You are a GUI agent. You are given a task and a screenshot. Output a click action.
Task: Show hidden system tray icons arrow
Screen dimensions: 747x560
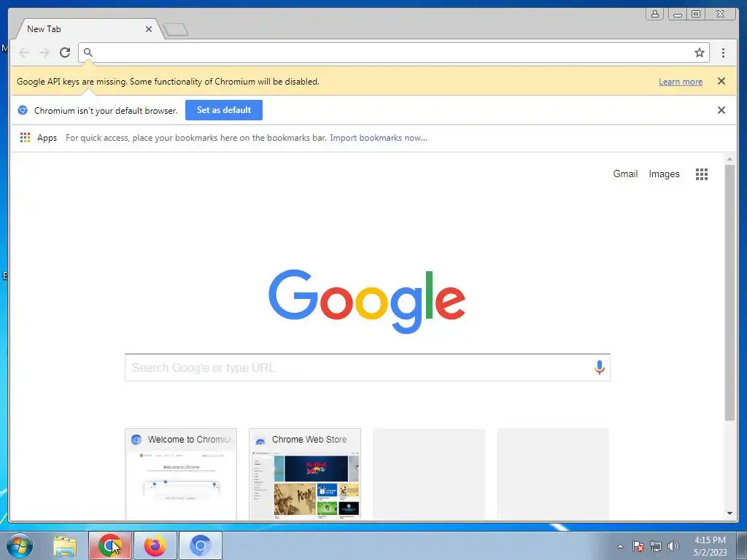click(x=620, y=546)
